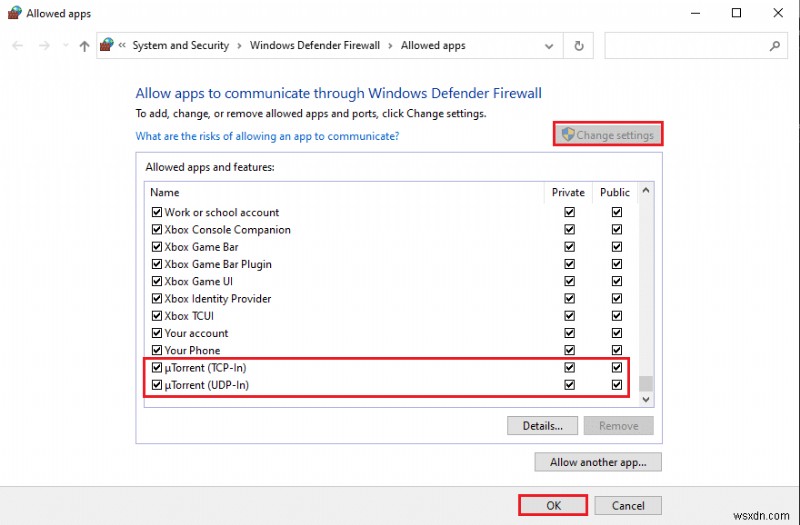Open Windows Defender Firewall breadcrumb
Viewport: 800px width, 525px height.
[x=315, y=45]
